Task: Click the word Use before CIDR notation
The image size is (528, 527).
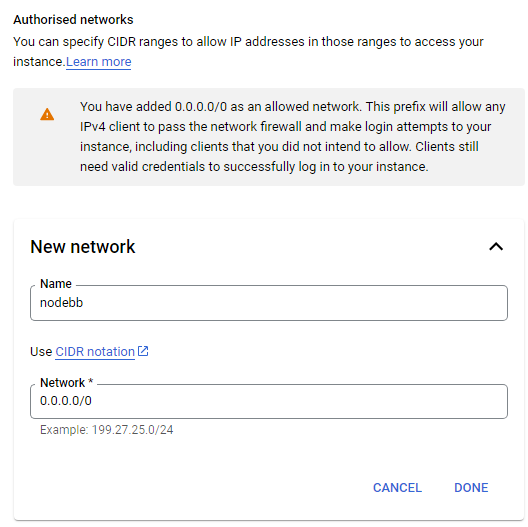Action: [x=41, y=352]
